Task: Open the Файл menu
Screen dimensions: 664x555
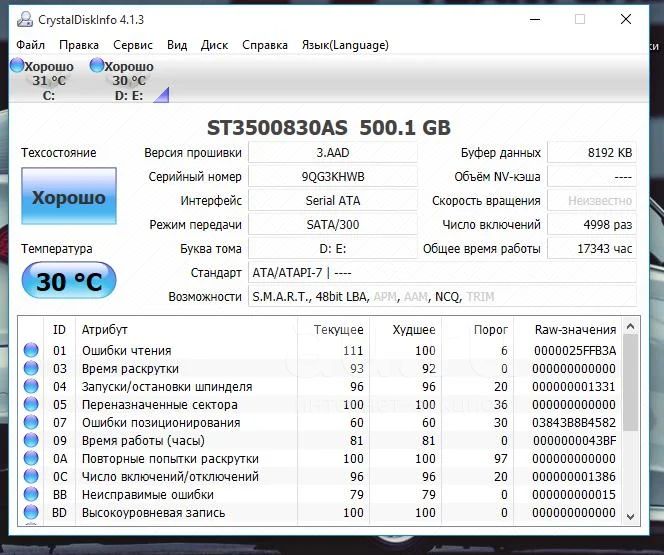Action: 30,45
